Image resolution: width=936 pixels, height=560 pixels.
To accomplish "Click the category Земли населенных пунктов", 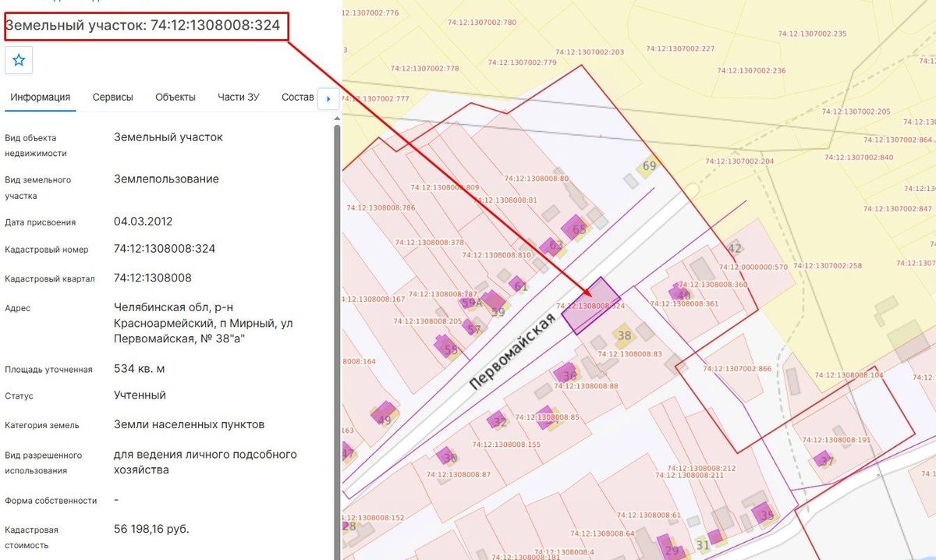I will click(x=190, y=425).
